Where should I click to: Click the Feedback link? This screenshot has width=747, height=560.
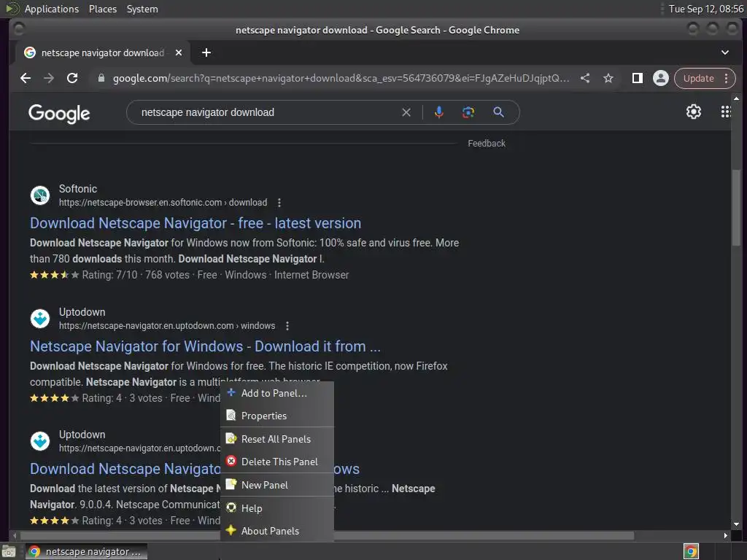pyautogui.click(x=487, y=144)
